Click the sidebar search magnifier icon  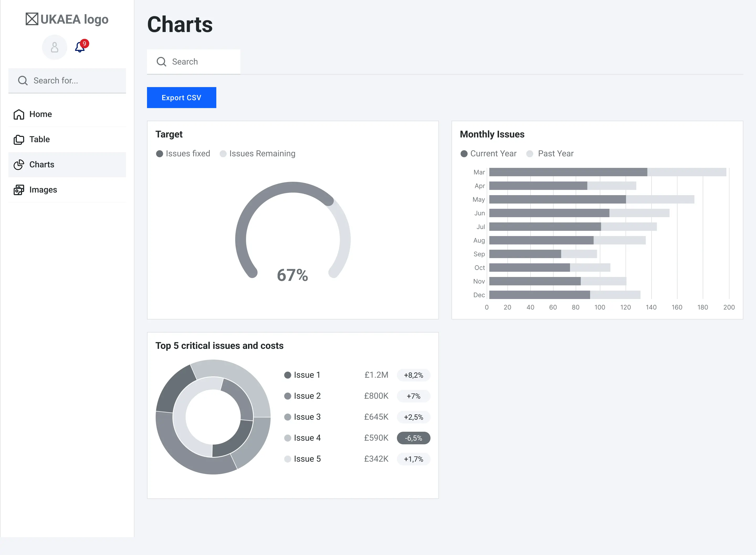pyautogui.click(x=23, y=81)
